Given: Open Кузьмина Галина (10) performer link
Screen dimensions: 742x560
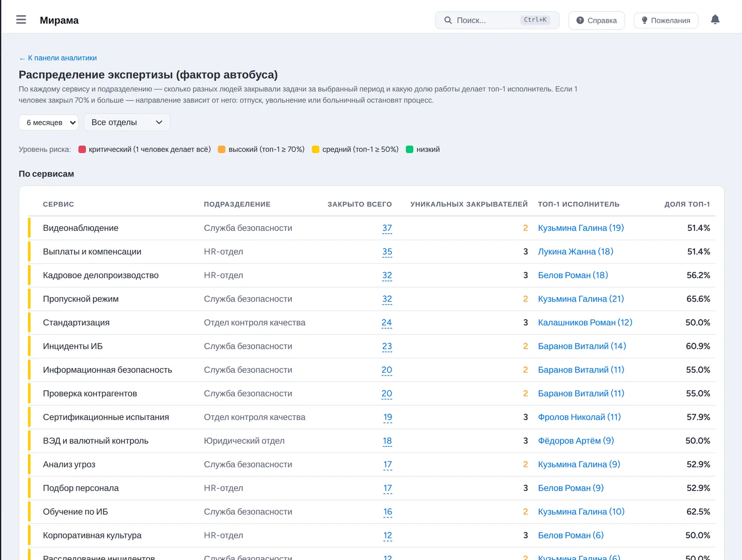Looking at the screenshot, I should 581,512.
